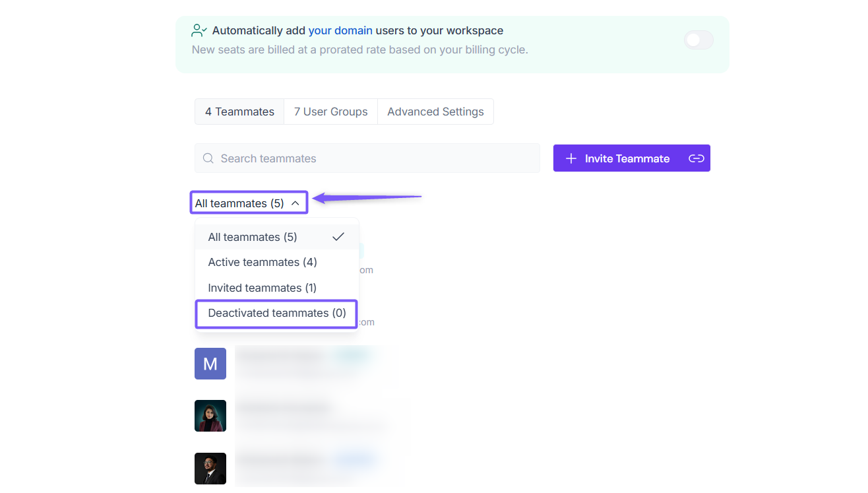Open the 7 User Groups tab

(330, 112)
